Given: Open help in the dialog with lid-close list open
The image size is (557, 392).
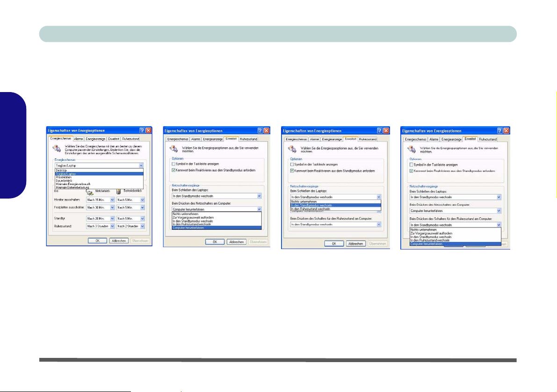Looking at the screenshot, I should tap(379, 130).
